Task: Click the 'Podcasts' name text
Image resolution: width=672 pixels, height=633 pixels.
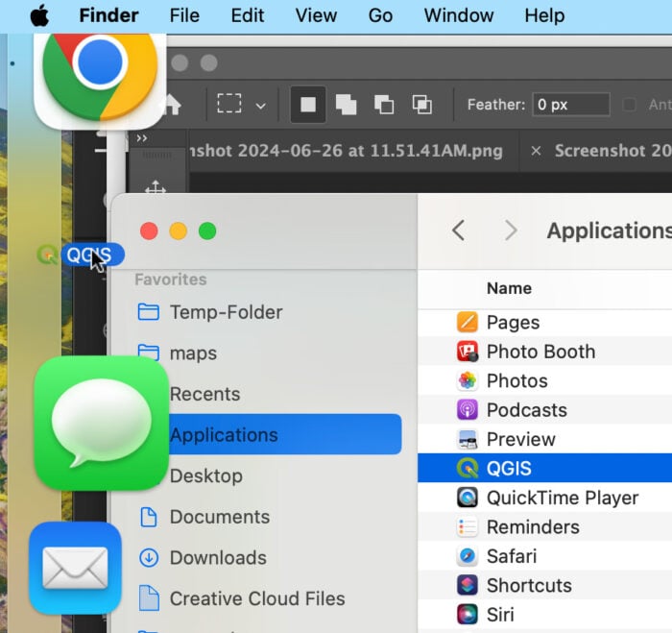Action: click(x=527, y=410)
